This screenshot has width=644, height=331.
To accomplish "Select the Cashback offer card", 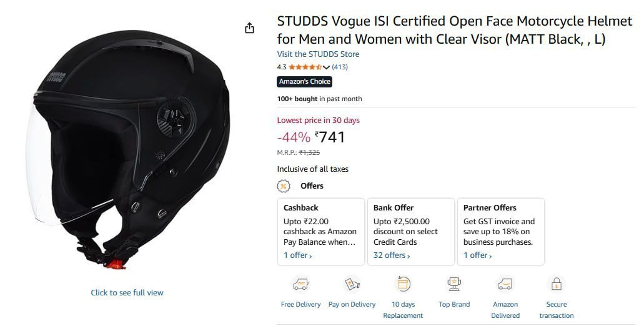I will click(321, 232).
